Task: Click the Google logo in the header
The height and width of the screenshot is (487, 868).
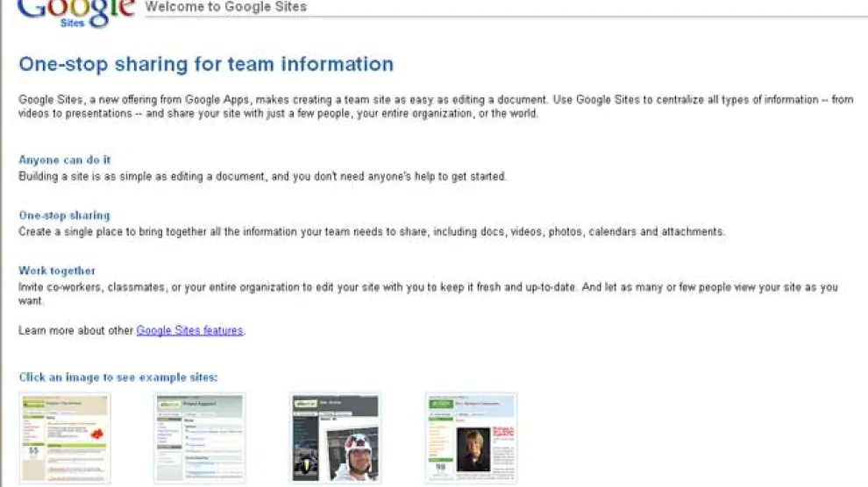Action: (x=75, y=9)
